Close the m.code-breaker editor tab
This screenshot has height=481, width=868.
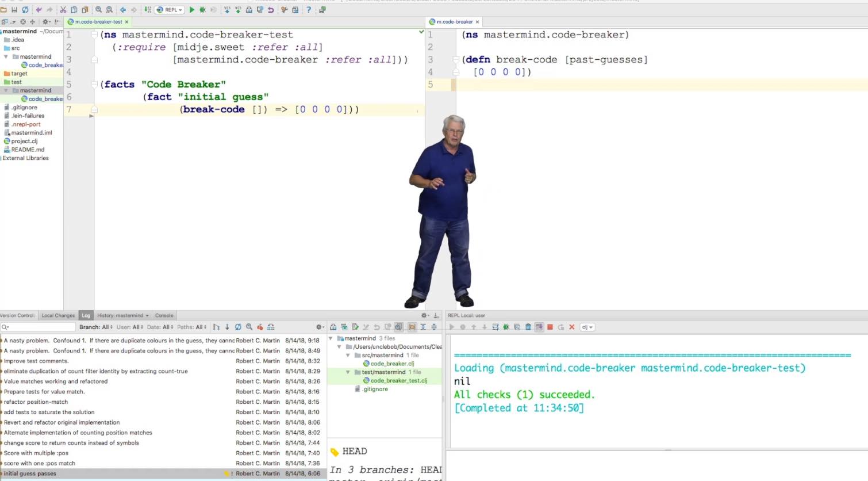coord(477,22)
